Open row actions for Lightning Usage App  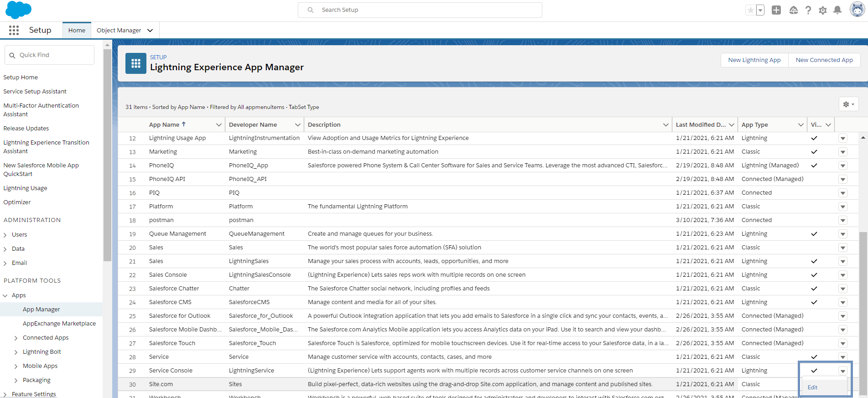843,138
